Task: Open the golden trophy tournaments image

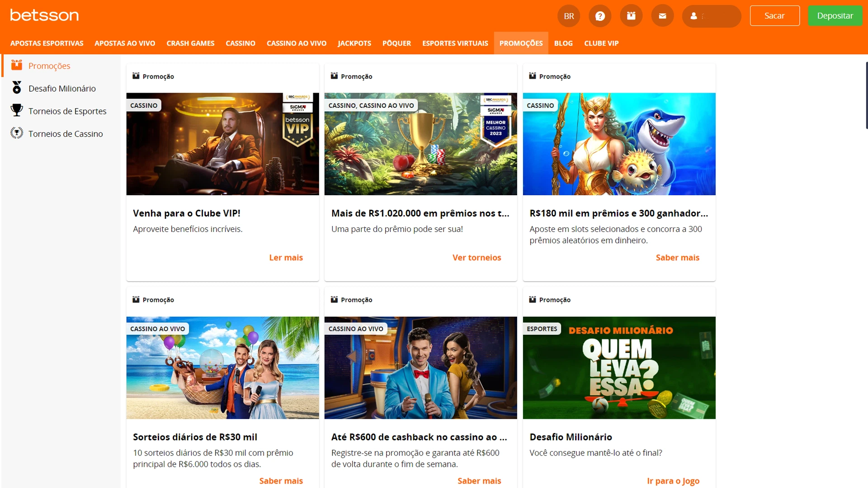Action: pyautogui.click(x=420, y=144)
